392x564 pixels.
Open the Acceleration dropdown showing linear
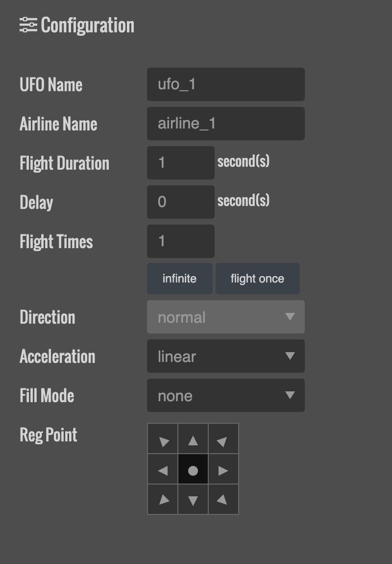[225, 357]
